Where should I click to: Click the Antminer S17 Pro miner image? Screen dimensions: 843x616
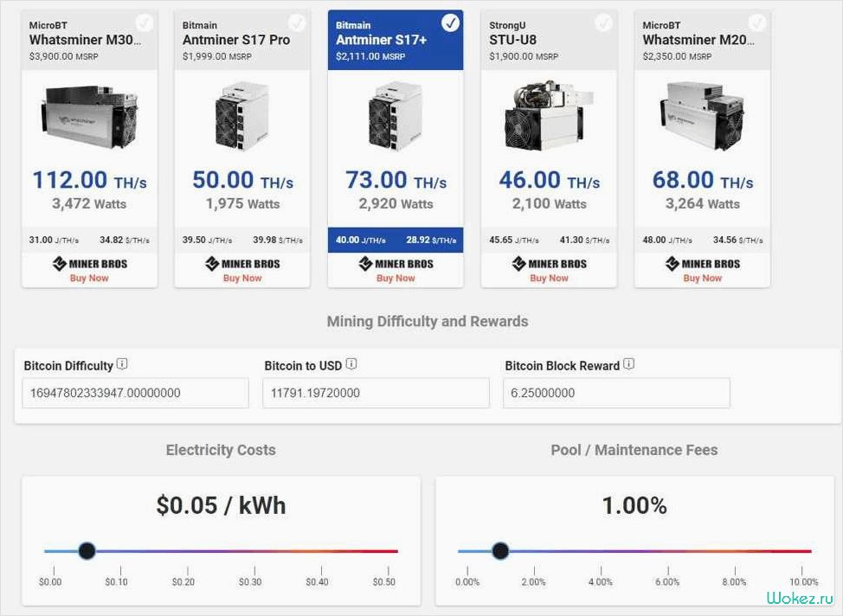pos(242,116)
